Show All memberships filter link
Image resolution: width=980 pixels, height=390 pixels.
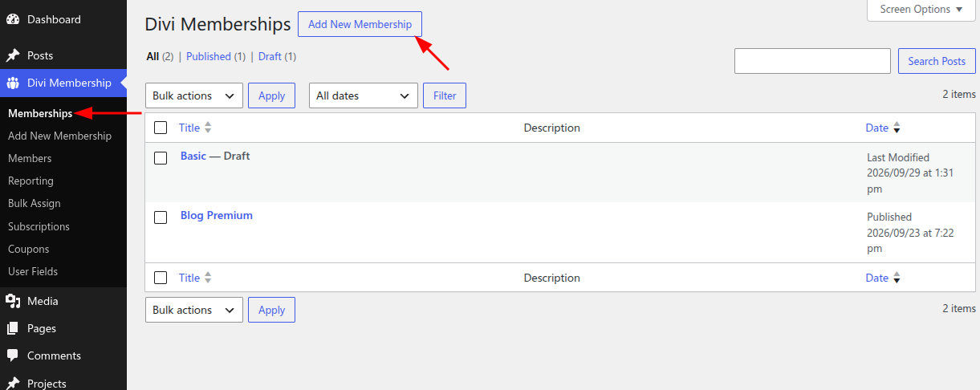pyautogui.click(x=152, y=57)
